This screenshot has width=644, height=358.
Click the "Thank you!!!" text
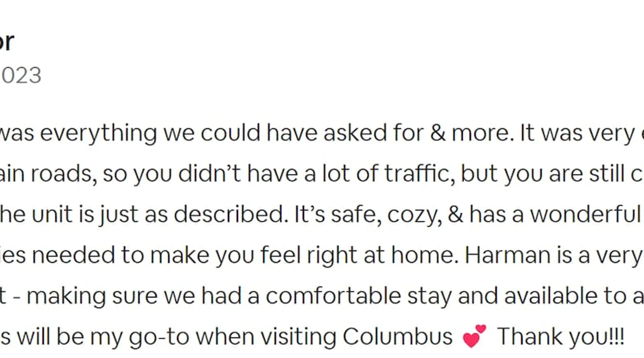561,337
